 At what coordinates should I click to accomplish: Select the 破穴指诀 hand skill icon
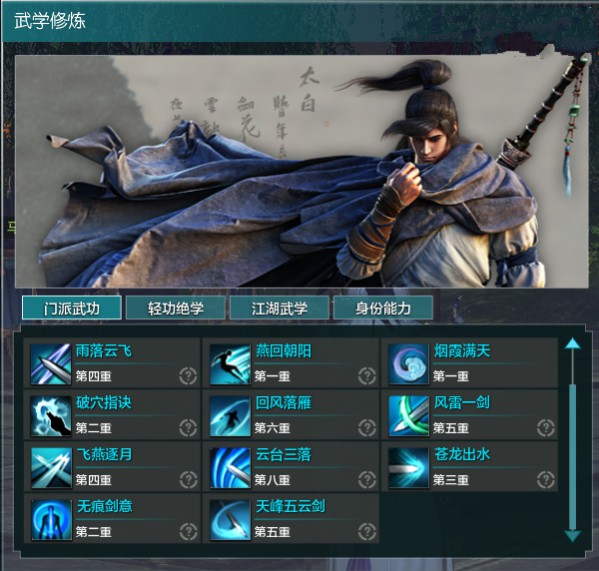click(x=51, y=416)
